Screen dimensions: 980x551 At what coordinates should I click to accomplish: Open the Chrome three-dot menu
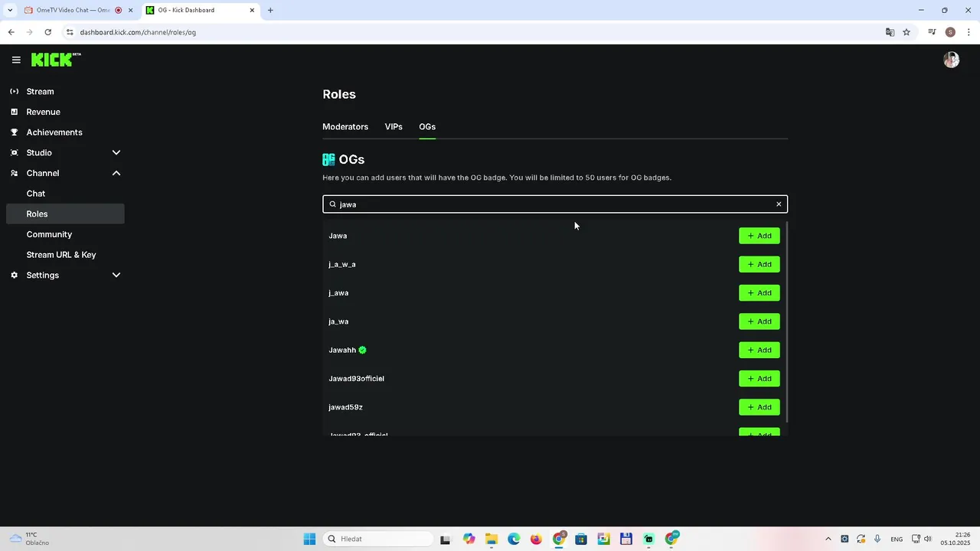(969, 32)
